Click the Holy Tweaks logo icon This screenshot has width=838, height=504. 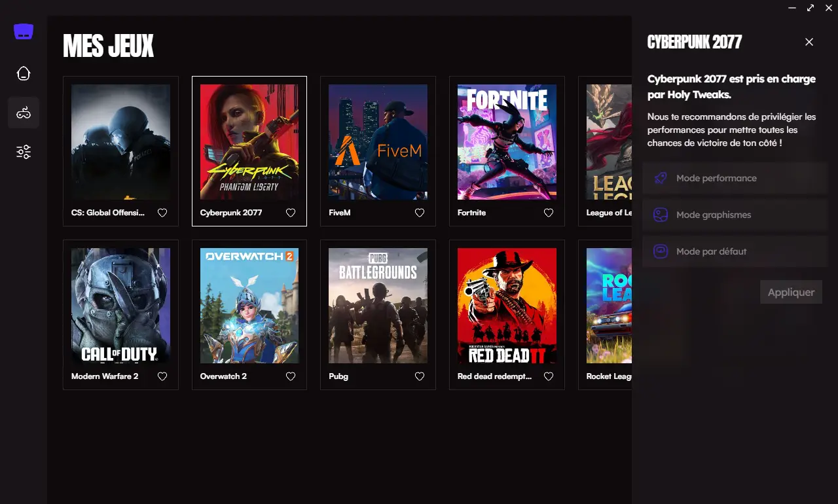(24, 31)
